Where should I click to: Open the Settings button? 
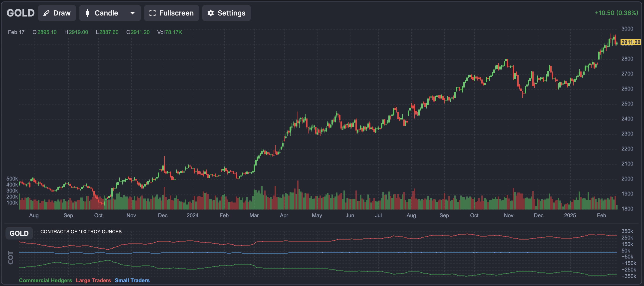[x=231, y=13]
